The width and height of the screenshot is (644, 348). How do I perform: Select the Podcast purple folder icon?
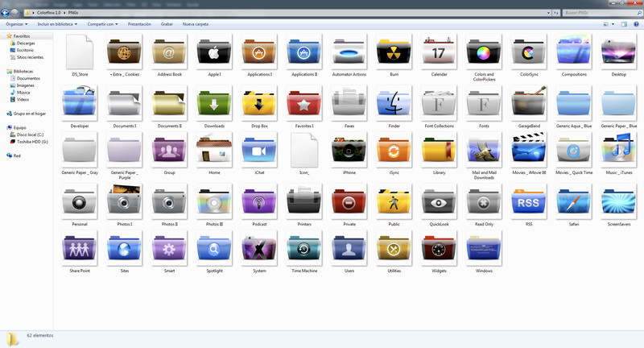258,201
